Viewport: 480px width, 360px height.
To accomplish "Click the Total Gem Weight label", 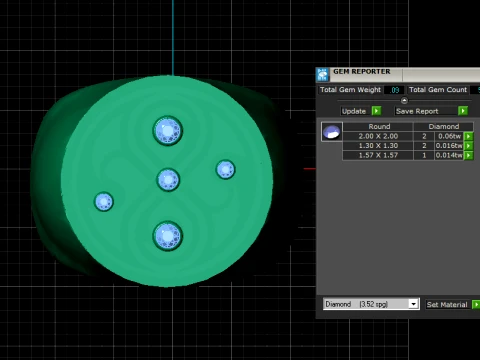I will (350, 90).
